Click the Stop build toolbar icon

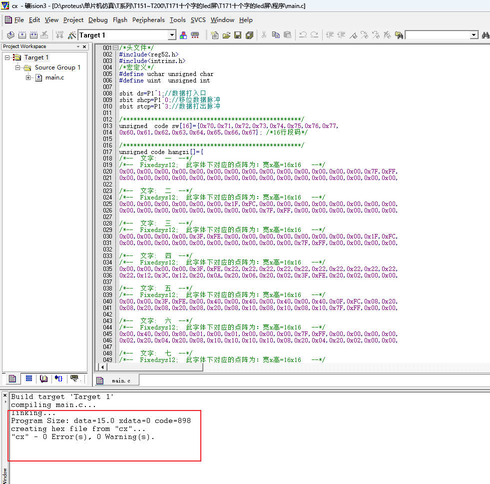45,35
